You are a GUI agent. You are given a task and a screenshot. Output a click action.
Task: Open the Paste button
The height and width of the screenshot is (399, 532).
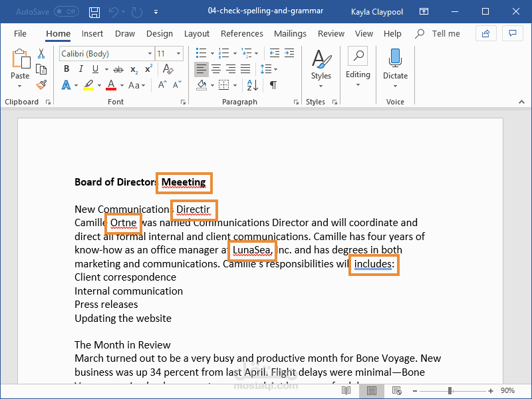click(20, 68)
